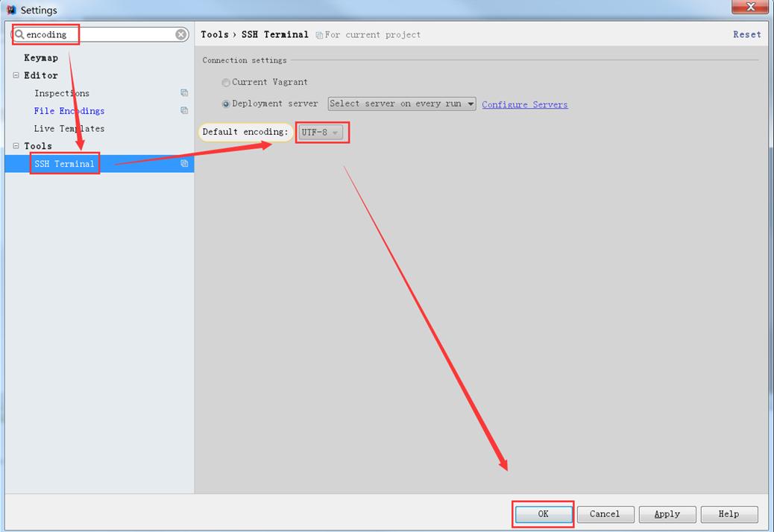Screen dimensions: 774x532
Task: Collapse the Tools tree node
Action: 16,146
